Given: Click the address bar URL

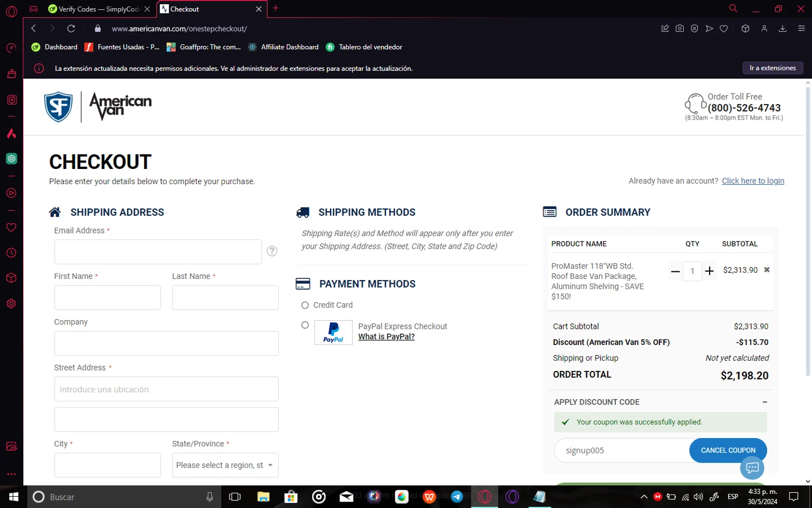Looking at the screenshot, I should point(179,29).
